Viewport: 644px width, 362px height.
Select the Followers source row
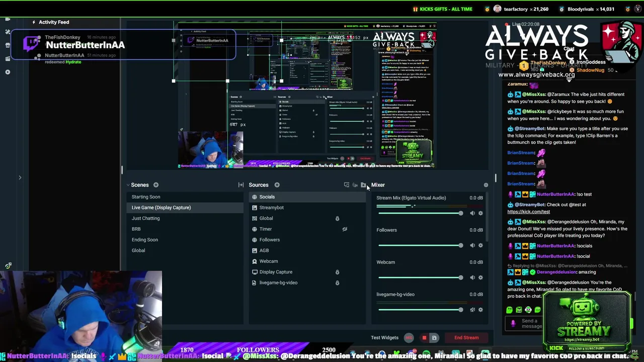[x=307, y=240]
